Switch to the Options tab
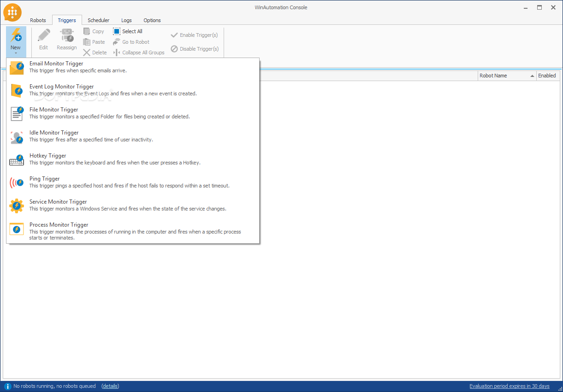 [152, 20]
